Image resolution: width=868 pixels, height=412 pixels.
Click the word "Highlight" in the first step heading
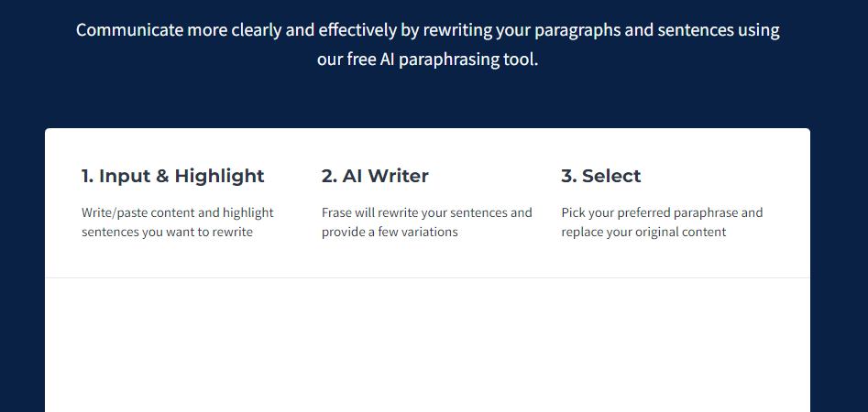click(219, 176)
